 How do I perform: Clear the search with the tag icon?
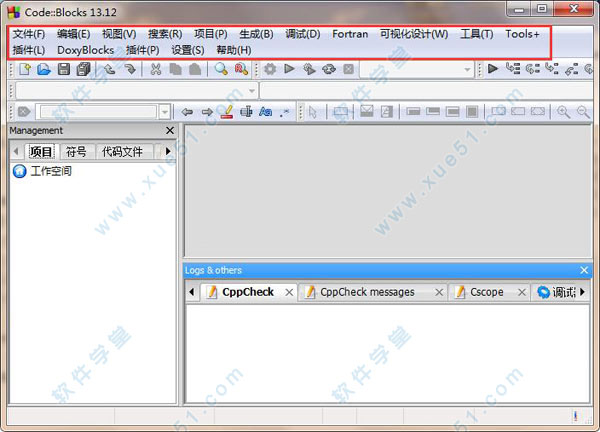pyautogui.click(x=24, y=112)
